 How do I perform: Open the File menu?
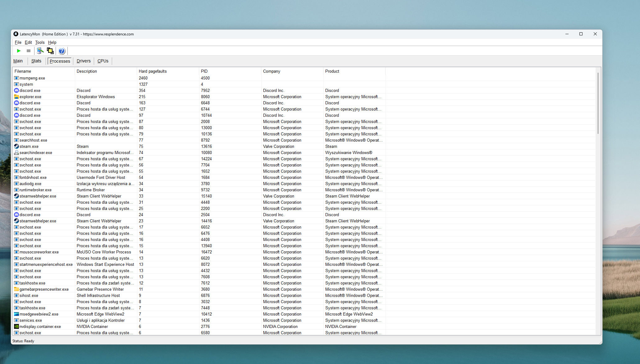[18, 43]
